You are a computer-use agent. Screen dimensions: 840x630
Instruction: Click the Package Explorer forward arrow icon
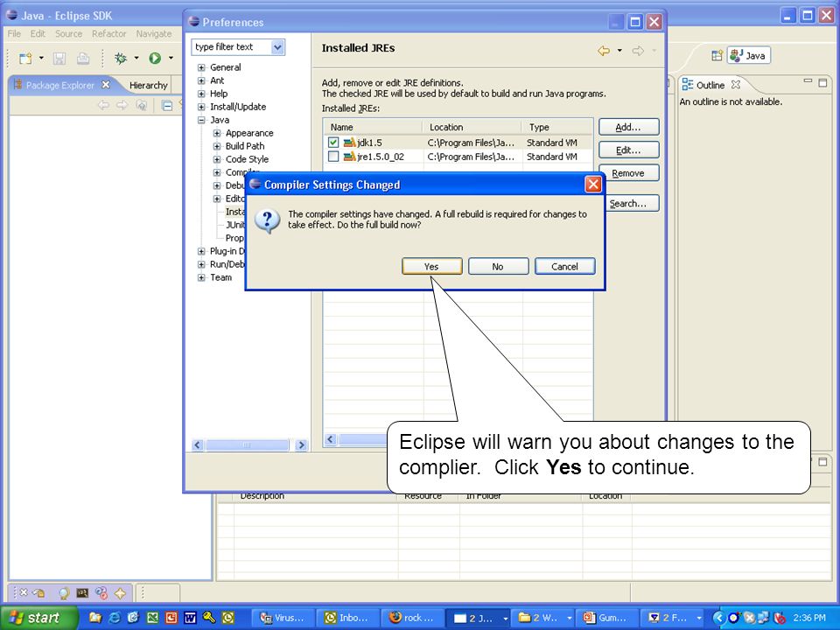point(122,105)
